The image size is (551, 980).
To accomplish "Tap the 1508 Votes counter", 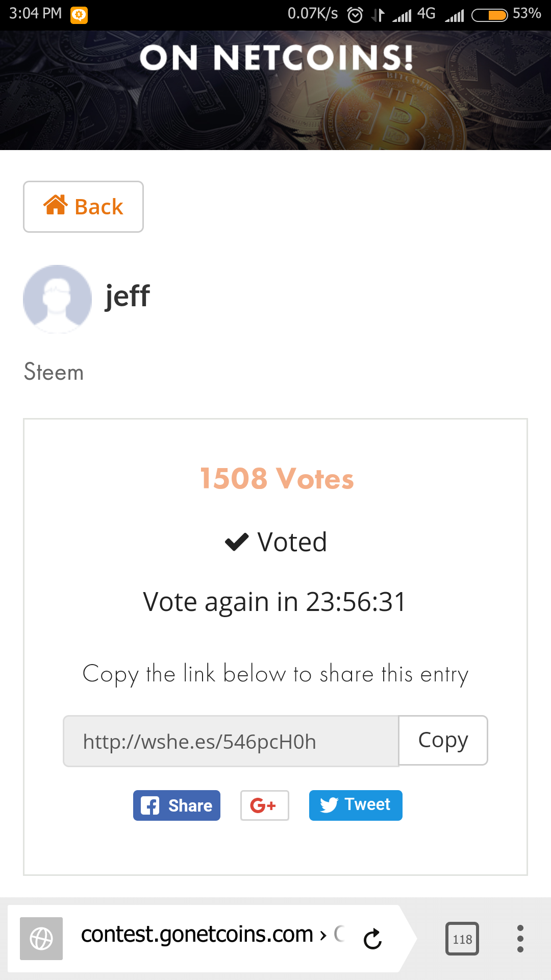I will pyautogui.click(x=277, y=479).
